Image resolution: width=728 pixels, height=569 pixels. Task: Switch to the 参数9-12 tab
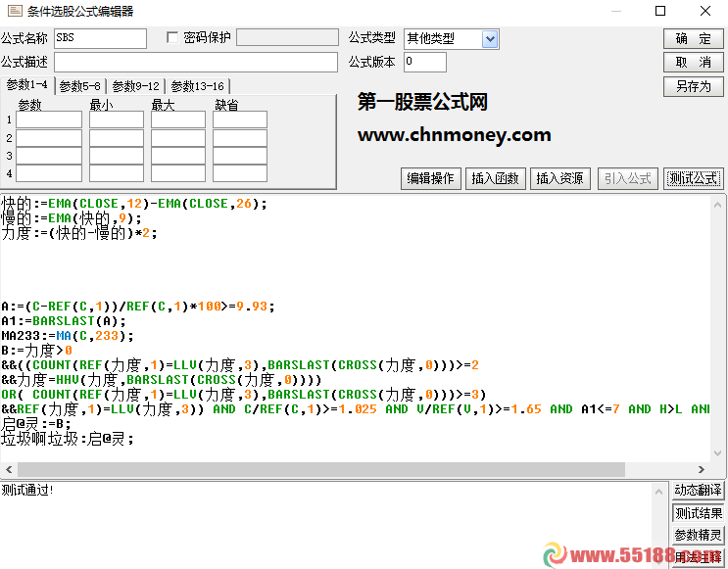(135, 86)
